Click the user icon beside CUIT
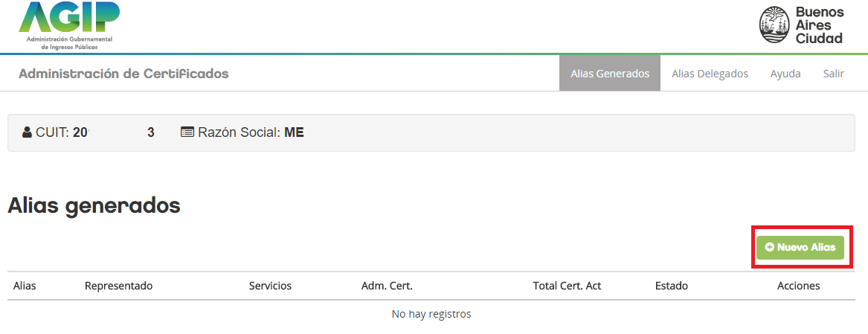This screenshot has width=868, height=334. [27, 133]
